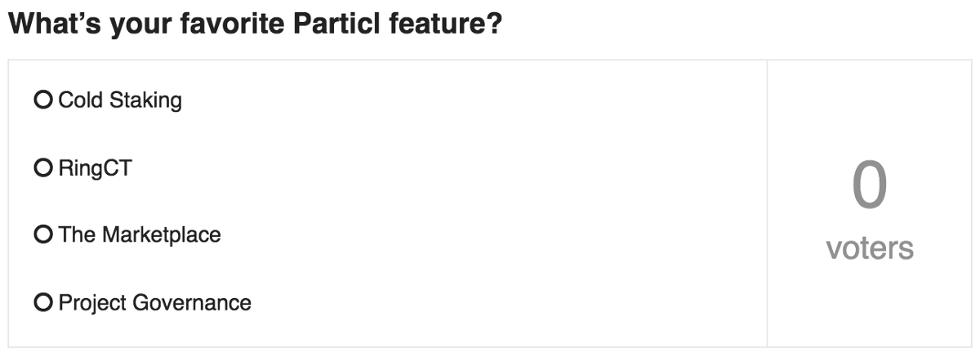The image size is (980, 357).
Task: Select the Cold Staking radio button
Action: click(43, 100)
